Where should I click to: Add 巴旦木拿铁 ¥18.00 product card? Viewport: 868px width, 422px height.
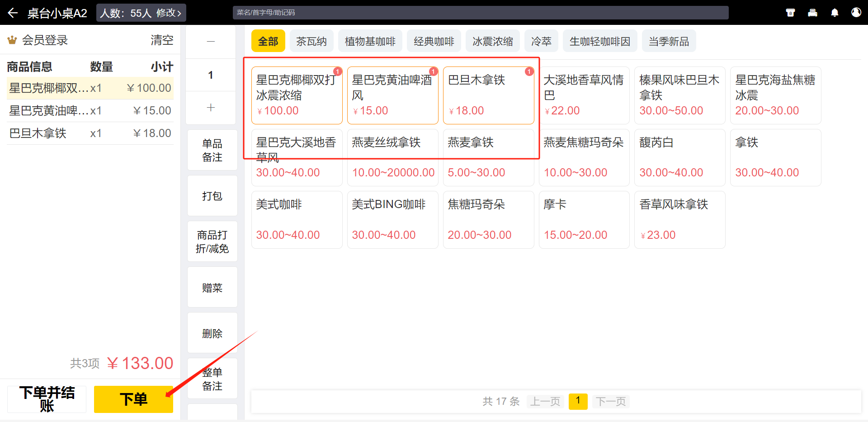[488, 95]
